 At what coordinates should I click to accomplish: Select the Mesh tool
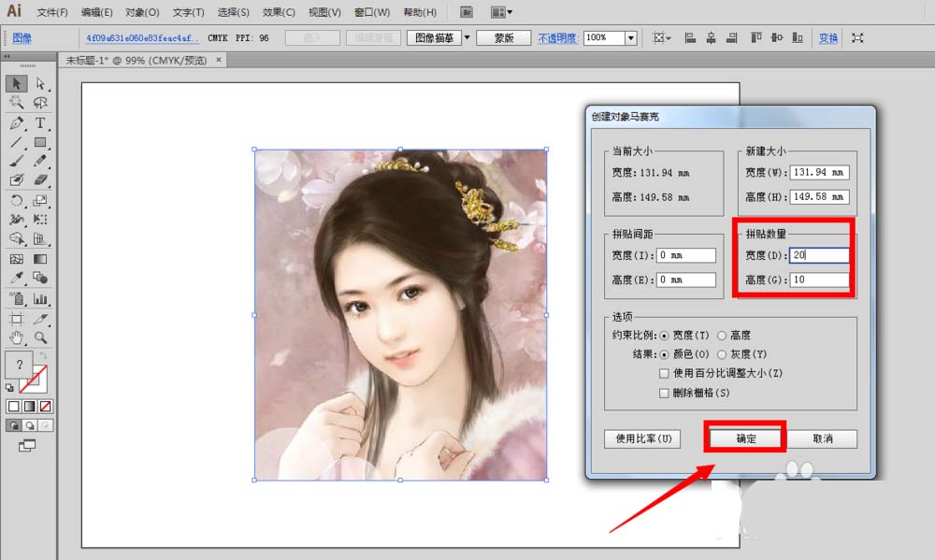click(x=17, y=259)
